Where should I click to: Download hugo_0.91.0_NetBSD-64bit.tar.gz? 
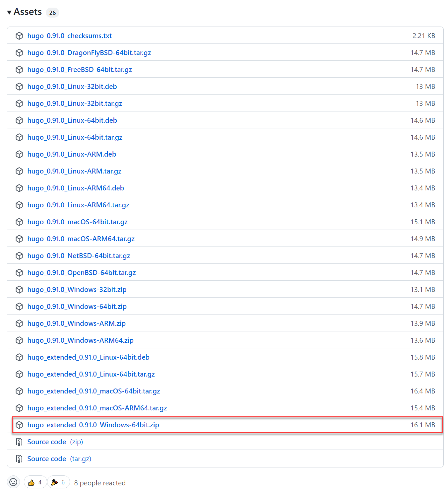[79, 255]
